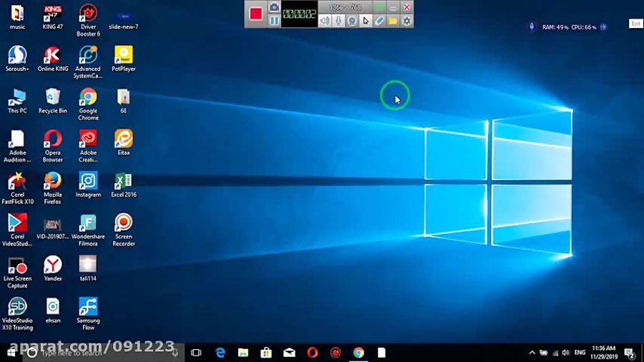This screenshot has height=362, width=644.
Task: Select Opera Browser desktop shortcut
Action: (x=52, y=147)
